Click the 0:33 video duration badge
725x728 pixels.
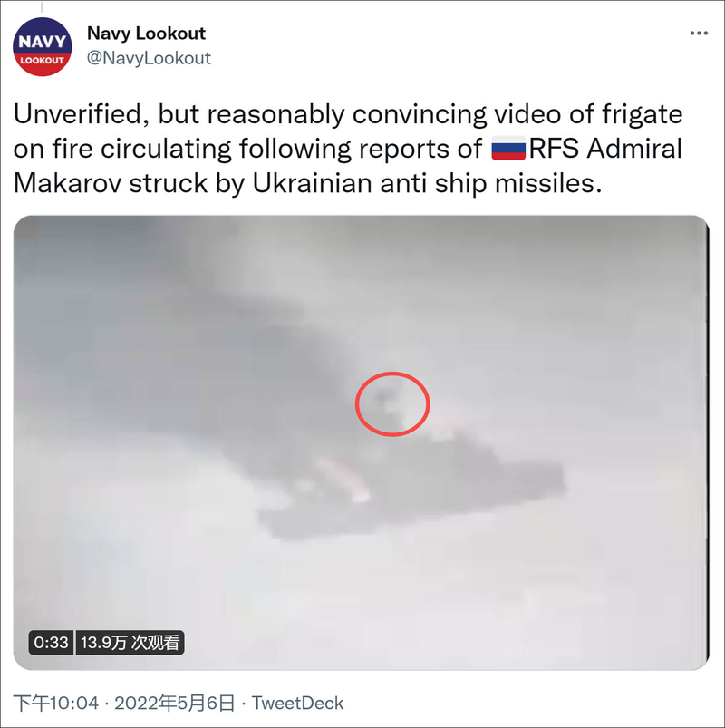pyautogui.click(x=51, y=643)
